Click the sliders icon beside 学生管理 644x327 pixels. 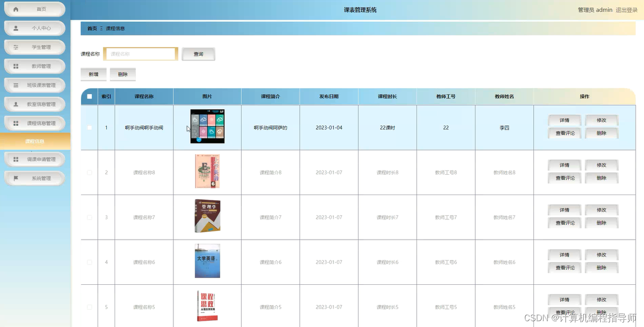click(x=16, y=47)
